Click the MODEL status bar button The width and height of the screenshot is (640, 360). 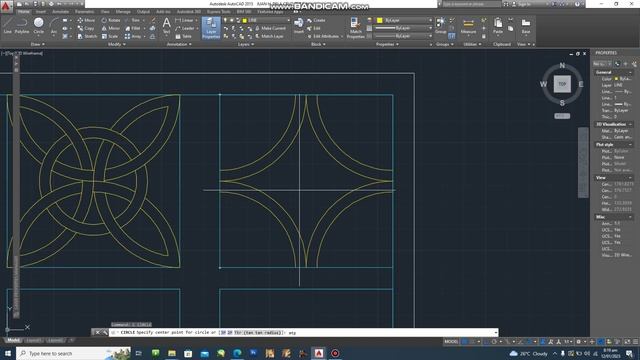click(x=451, y=342)
